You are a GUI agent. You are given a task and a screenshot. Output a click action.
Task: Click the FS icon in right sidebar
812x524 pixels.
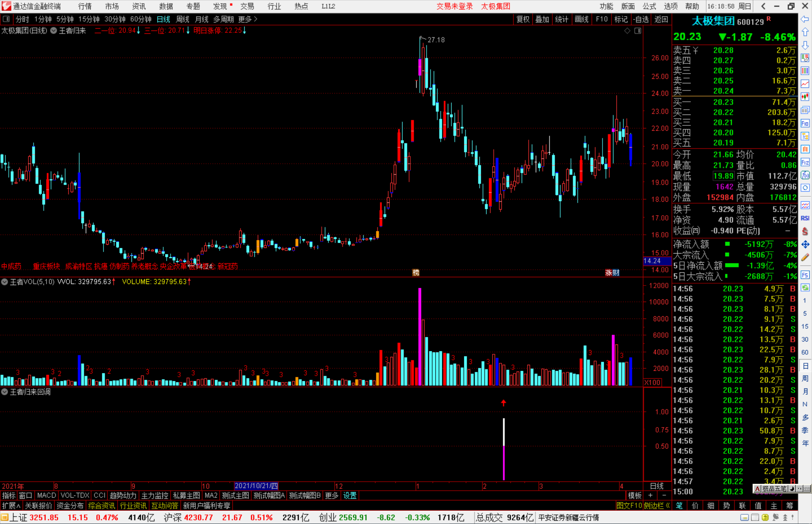(805, 275)
